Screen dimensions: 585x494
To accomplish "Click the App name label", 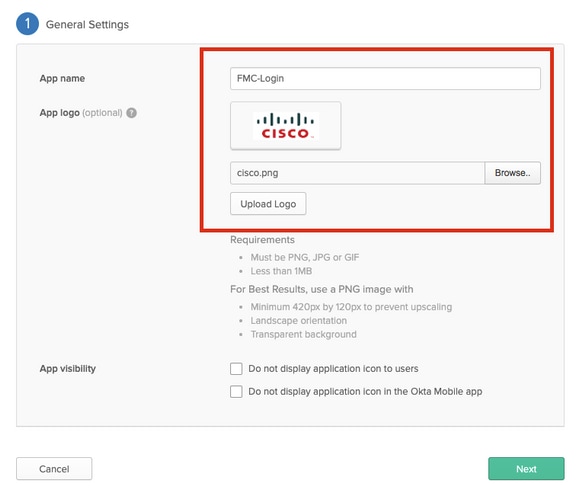I will tap(62, 78).
